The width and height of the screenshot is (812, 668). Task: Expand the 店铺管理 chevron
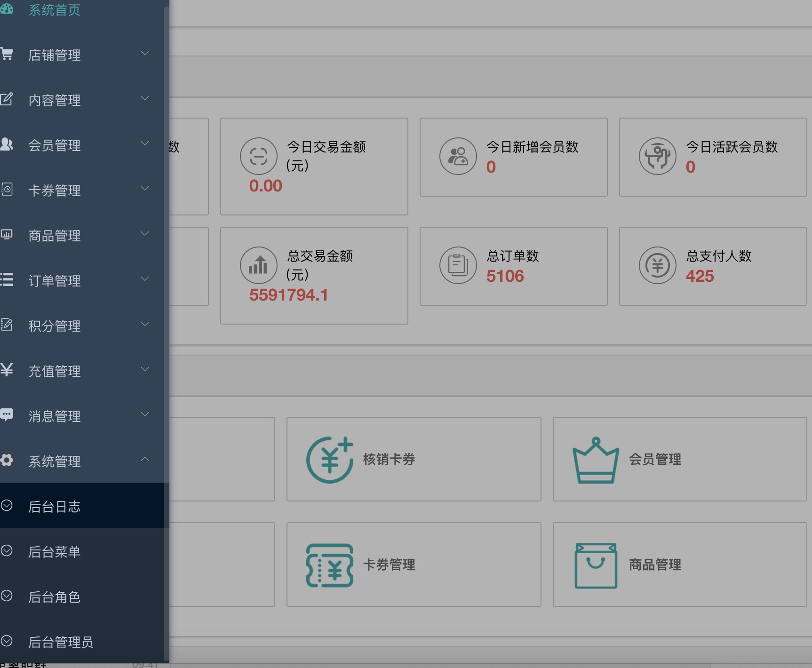(145, 53)
